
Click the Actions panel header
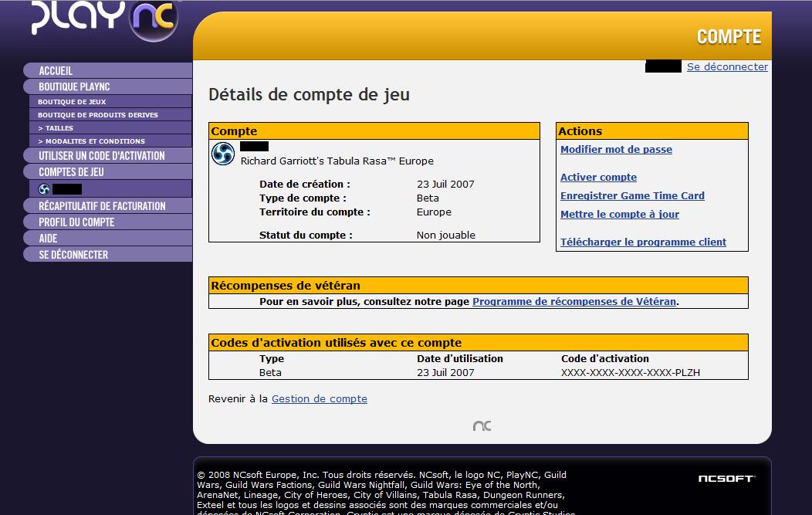(x=652, y=131)
